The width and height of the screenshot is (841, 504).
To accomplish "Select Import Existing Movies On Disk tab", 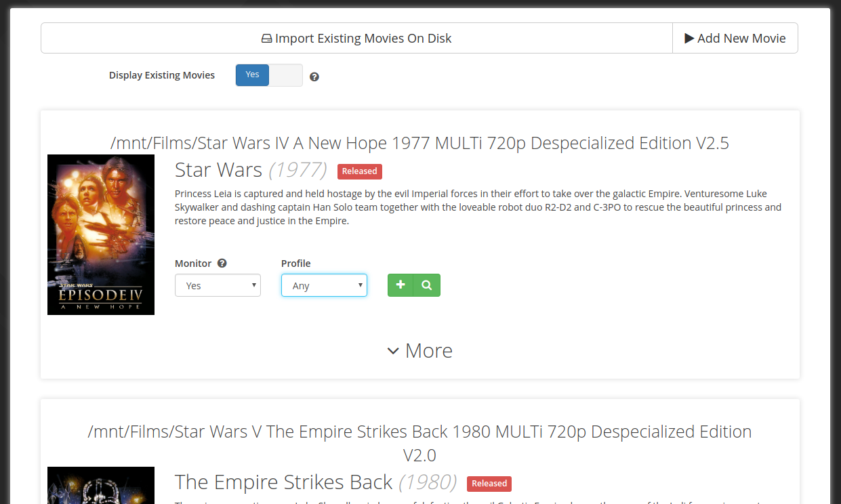I will coord(356,38).
